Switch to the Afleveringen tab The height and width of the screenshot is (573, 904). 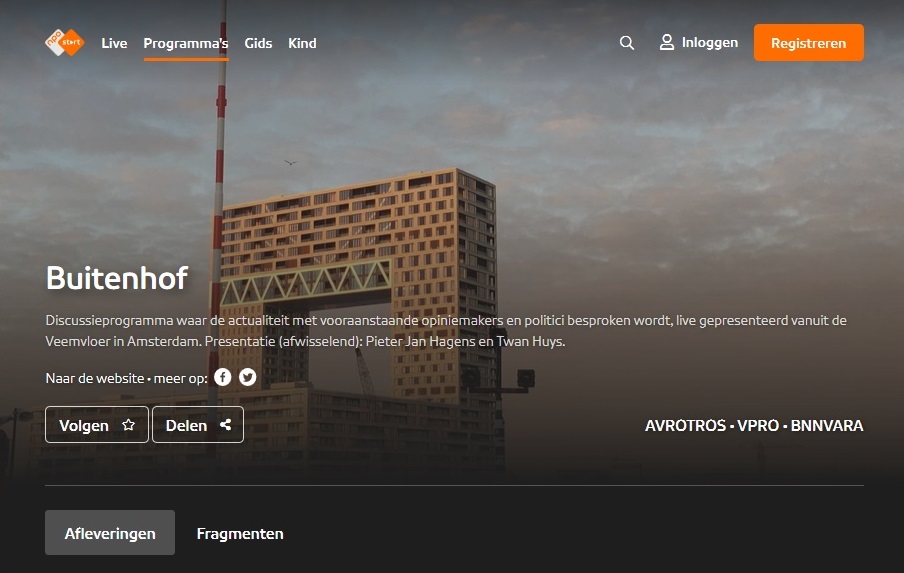pyautogui.click(x=110, y=533)
